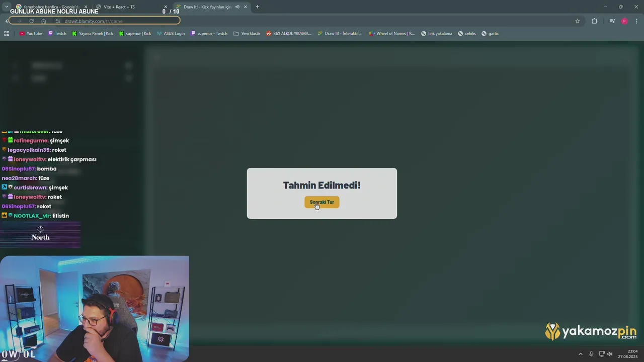
Task: Reload the current page
Action: click(x=31, y=21)
